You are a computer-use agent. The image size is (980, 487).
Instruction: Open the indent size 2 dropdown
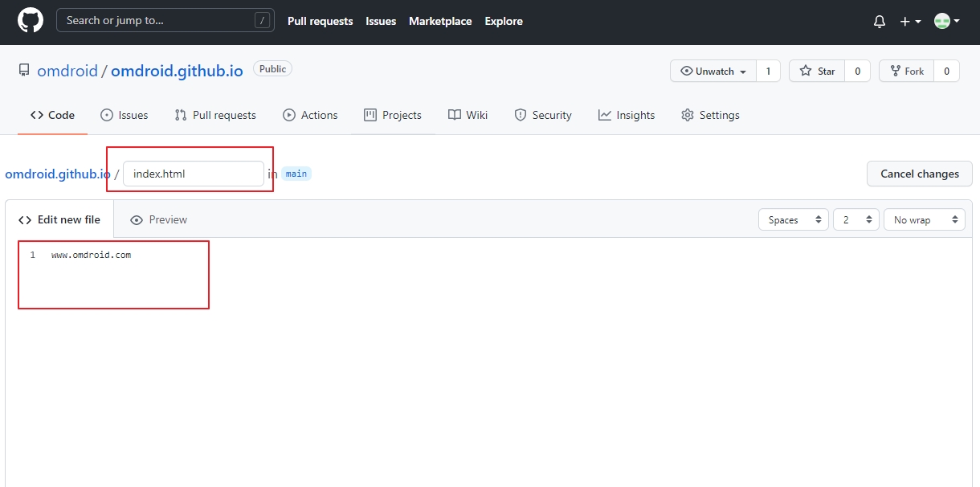coord(856,219)
